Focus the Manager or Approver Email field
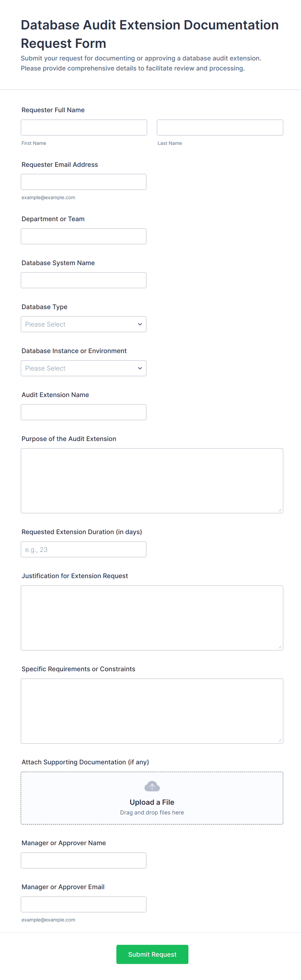This screenshot has width=301, height=980. coord(84,904)
